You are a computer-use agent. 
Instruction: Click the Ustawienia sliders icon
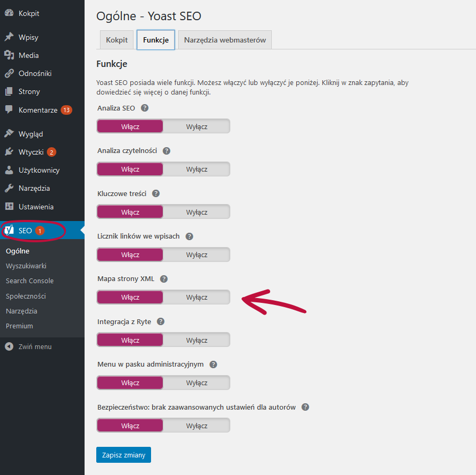click(9, 206)
